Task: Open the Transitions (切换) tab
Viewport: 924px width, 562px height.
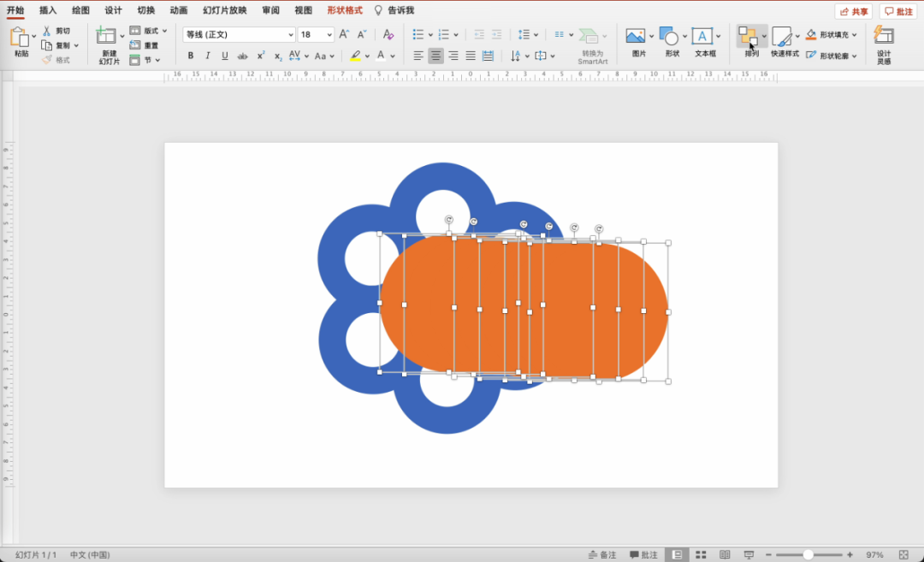Action: [145, 10]
